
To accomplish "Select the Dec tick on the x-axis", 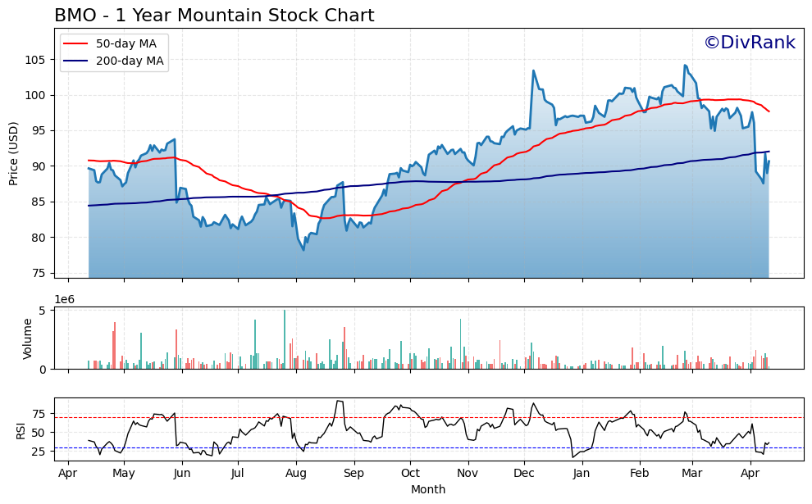I will point(523,473).
